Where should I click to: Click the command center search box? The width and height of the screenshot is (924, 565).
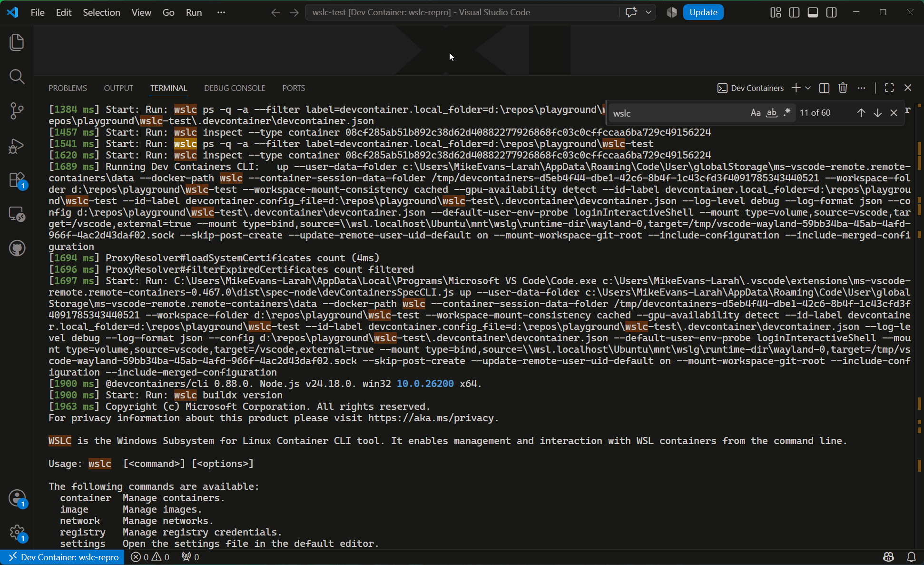tap(462, 12)
